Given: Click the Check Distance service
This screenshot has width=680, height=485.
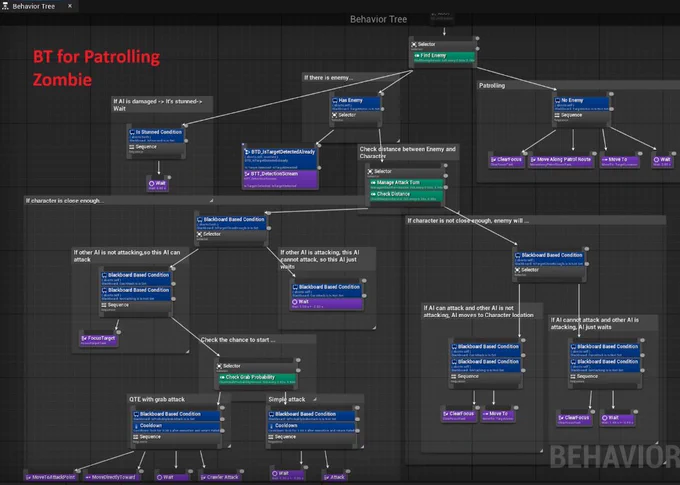Looking at the screenshot, I should (x=406, y=196).
